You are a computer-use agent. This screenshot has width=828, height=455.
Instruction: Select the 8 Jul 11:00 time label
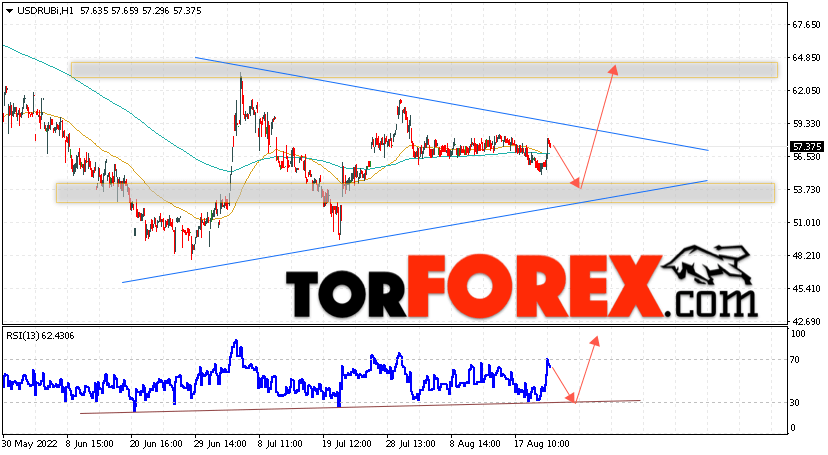tap(280, 443)
